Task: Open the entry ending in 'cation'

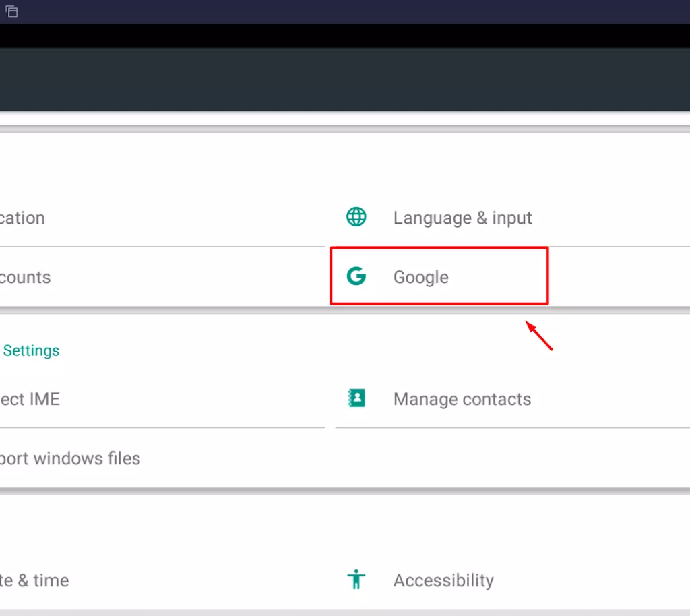Action: pyautogui.click(x=162, y=218)
